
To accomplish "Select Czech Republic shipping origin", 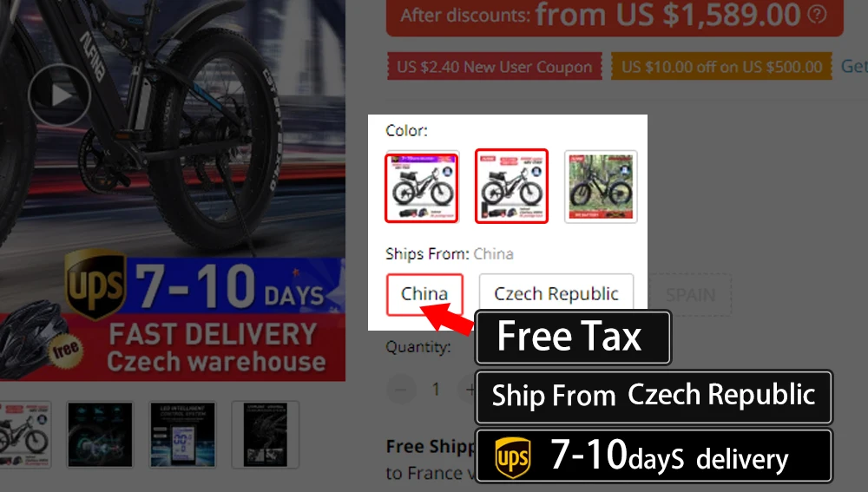I will click(x=556, y=292).
